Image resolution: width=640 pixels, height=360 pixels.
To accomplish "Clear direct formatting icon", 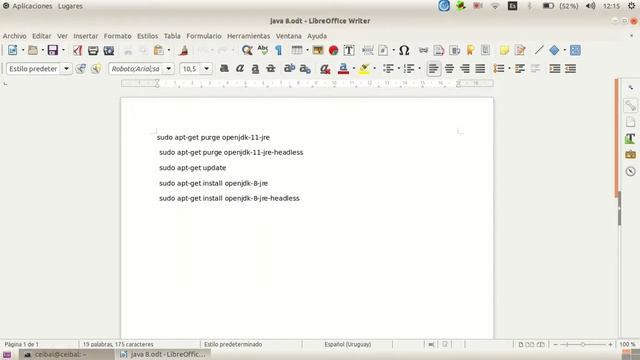I will point(325,69).
